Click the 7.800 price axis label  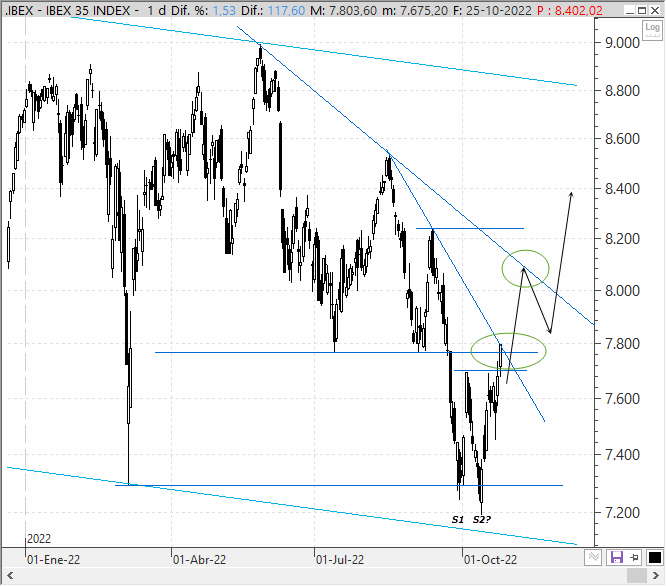pyautogui.click(x=622, y=344)
